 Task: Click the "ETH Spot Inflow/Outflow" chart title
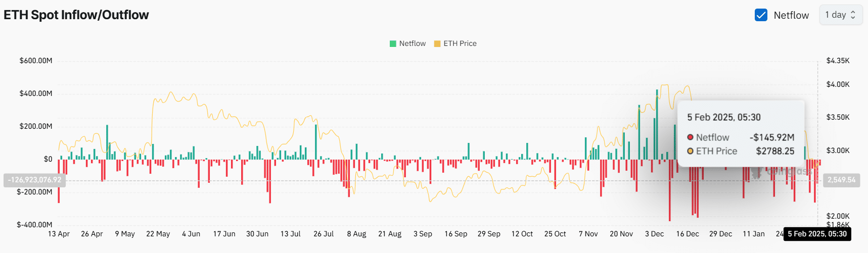pyautogui.click(x=76, y=15)
